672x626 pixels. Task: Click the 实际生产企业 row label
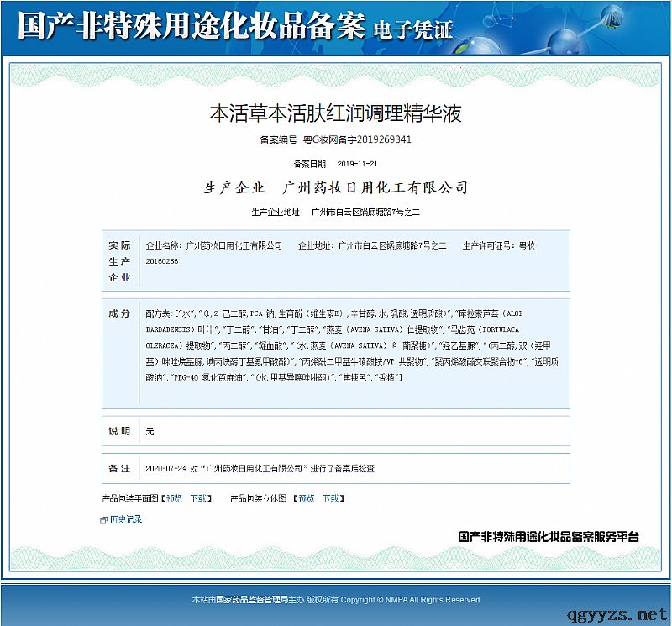tap(119, 260)
